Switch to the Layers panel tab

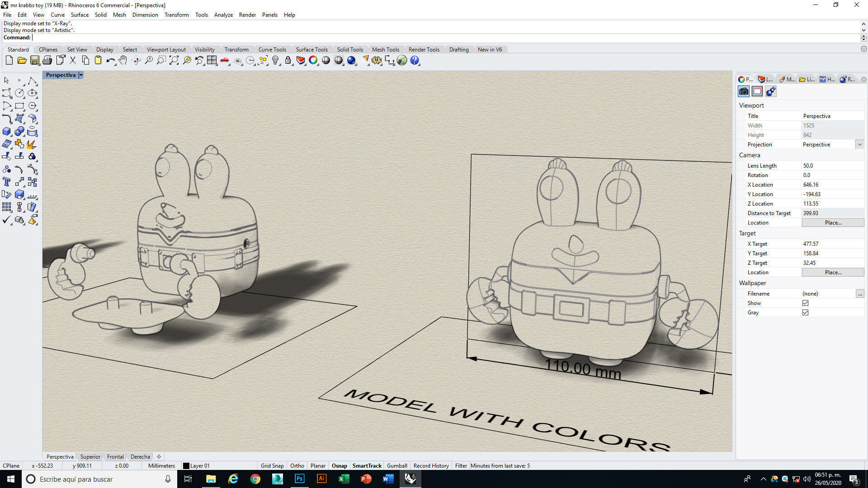point(765,80)
